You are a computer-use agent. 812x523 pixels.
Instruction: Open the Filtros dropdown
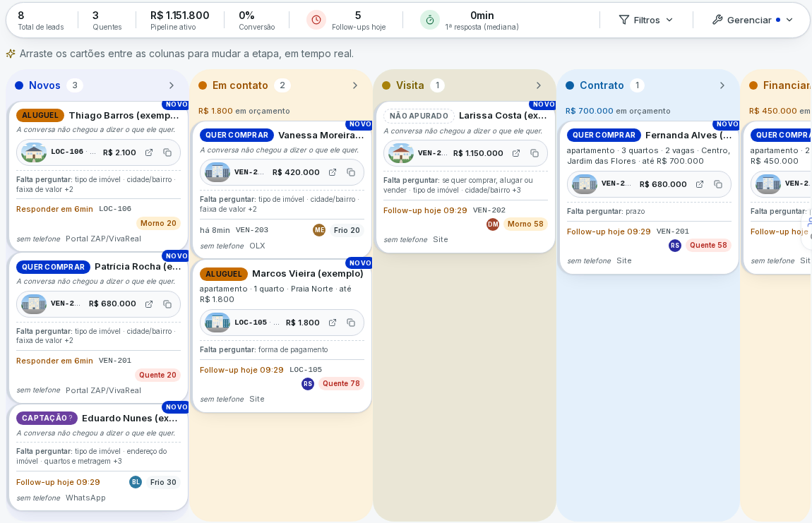[646, 20]
